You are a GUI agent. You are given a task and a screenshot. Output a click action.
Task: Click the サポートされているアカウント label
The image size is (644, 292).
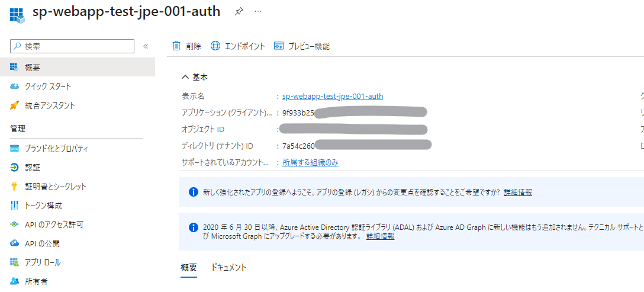[x=225, y=162]
